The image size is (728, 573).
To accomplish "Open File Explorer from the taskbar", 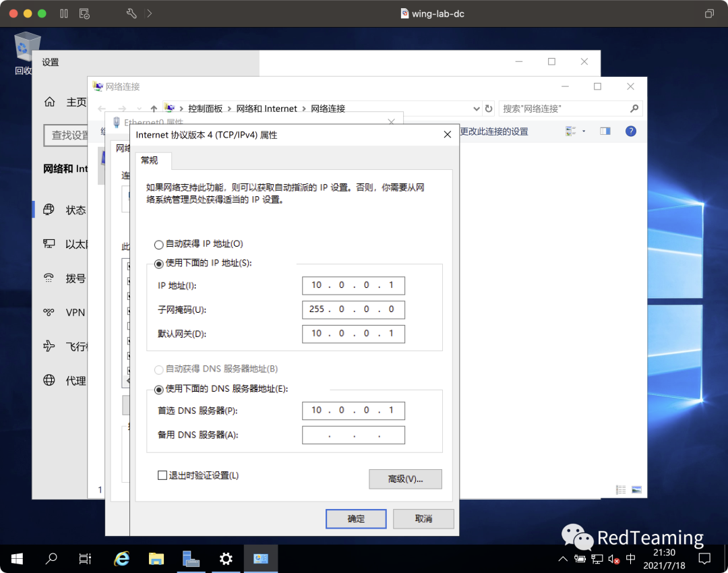I will pyautogui.click(x=156, y=559).
